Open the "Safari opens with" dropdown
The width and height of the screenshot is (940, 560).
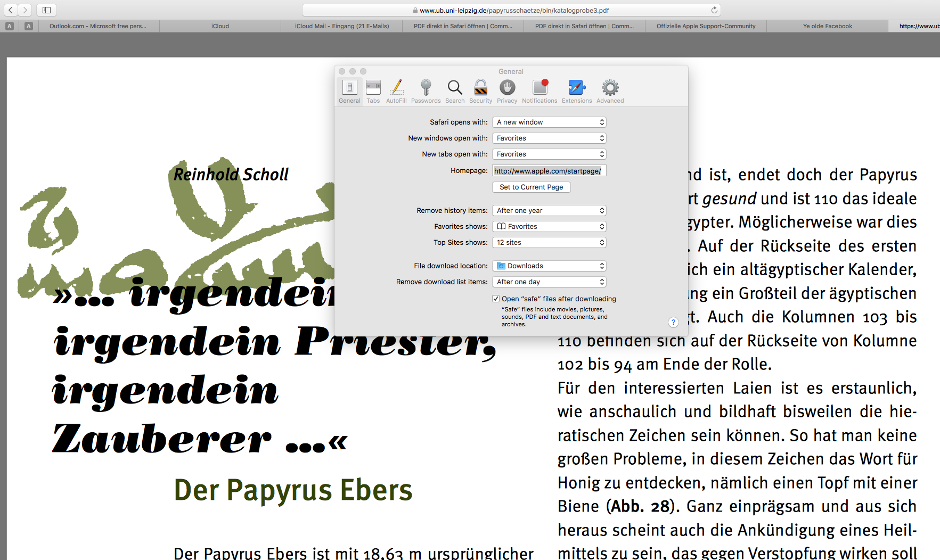coord(549,122)
